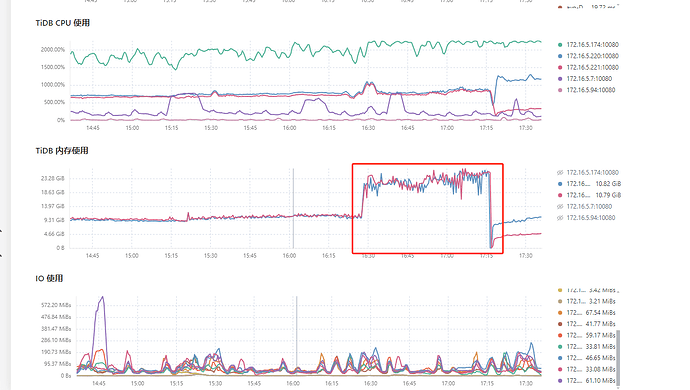Click the 'TiDB CPU 使用' chart title
The image size is (690, 390).
pos(62,23)
